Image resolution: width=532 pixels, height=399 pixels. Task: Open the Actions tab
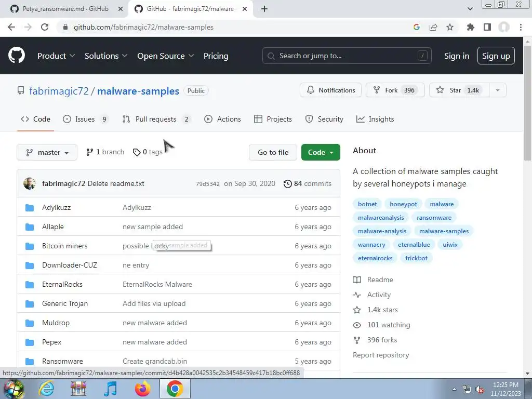pos(222,119)
